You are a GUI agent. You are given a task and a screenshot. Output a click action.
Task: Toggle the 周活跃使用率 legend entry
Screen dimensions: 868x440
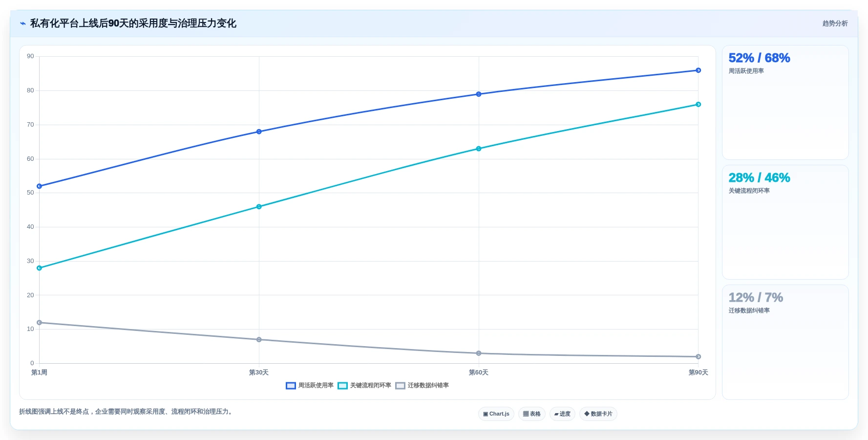point(310,386)
